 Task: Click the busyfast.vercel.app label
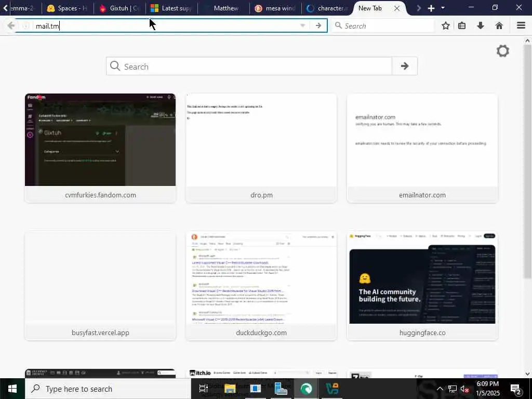(x=100, y=333)
